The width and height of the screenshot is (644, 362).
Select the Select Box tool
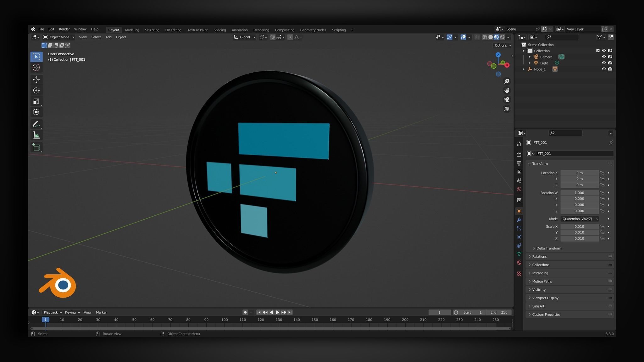click(36, 57)
